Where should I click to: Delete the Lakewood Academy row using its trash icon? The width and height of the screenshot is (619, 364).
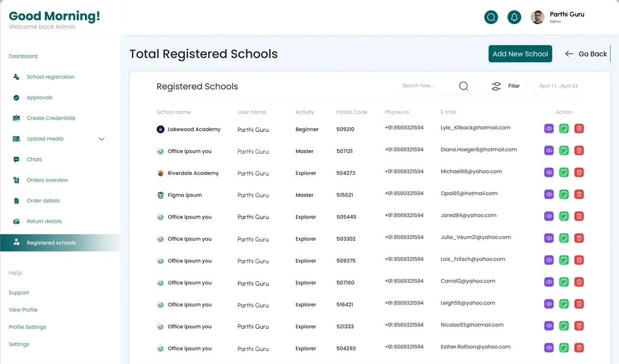pos(579,128)
